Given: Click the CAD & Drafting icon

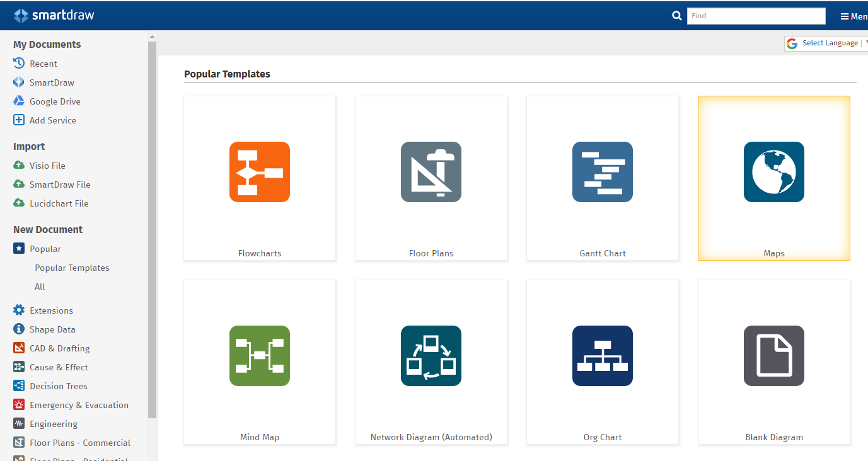Looking at the screenshot, I should [x=19, y=348].
